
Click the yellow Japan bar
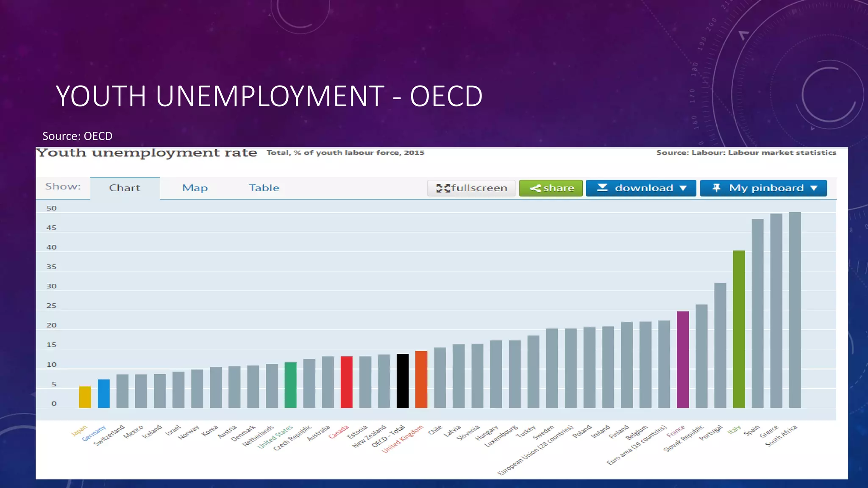(85, 397)
